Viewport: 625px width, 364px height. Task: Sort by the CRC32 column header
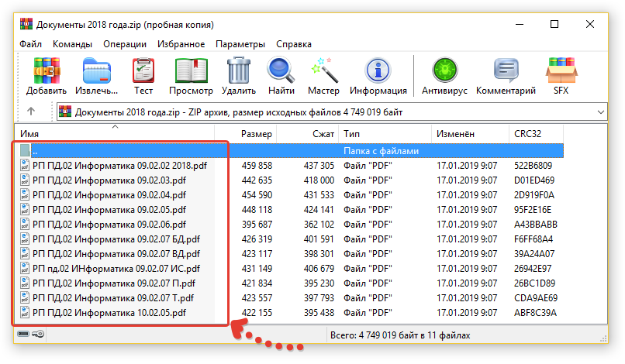coord(536,134)
